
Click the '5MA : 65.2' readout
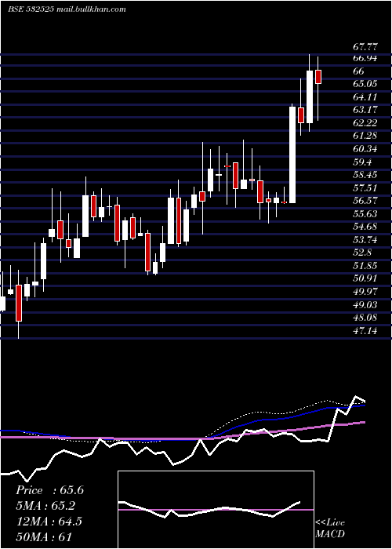point(45,506)
